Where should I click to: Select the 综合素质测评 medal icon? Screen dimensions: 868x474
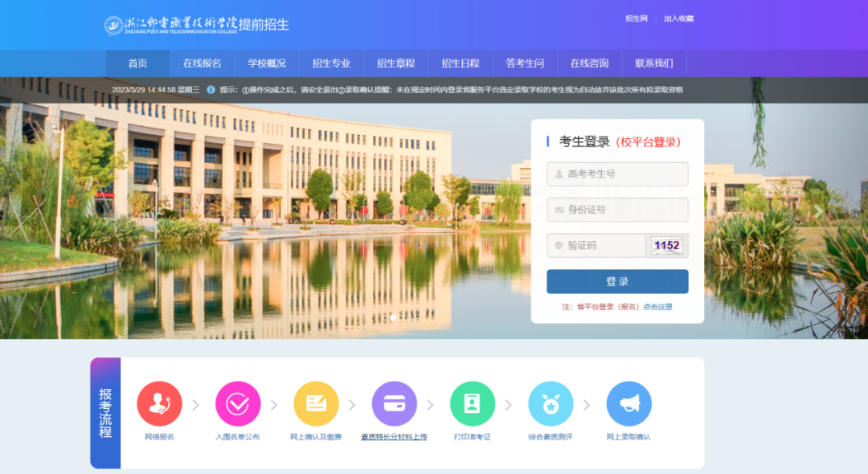[551, 403]
